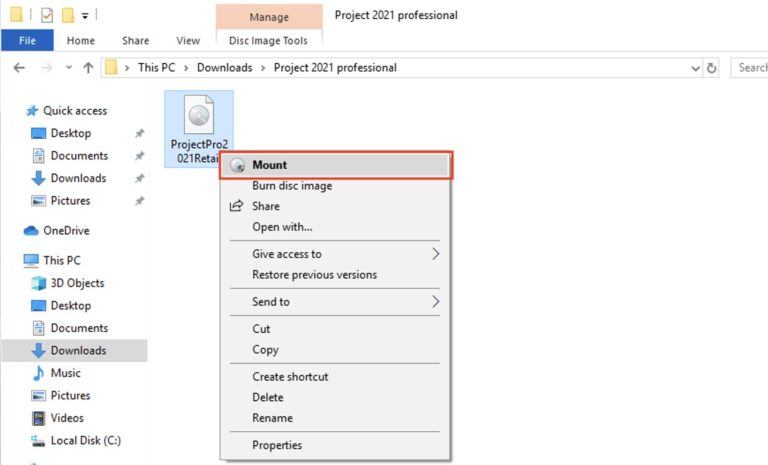768x465 pixels.
Task: Click the address bar folder icon
Action: (112, 67)
